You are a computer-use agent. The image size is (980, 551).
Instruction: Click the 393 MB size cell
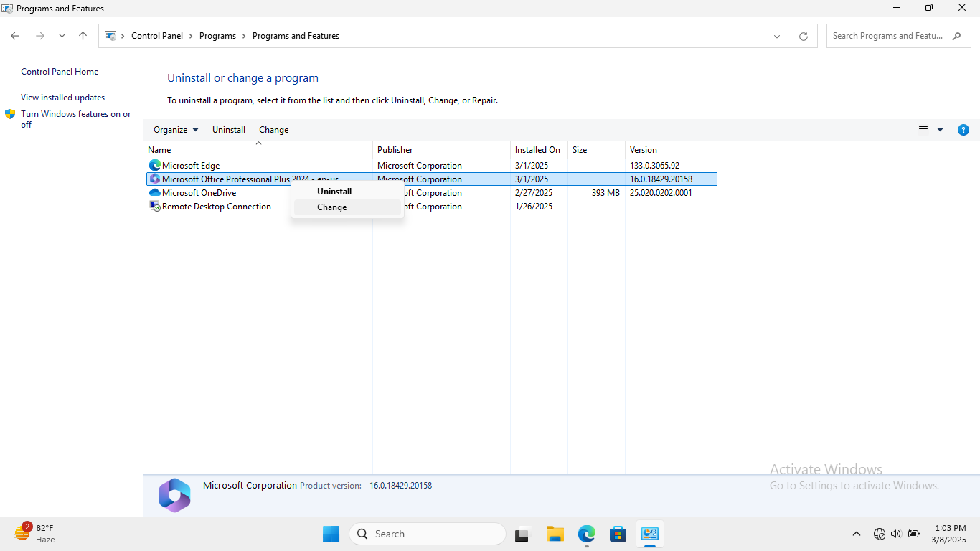[606, 193]
